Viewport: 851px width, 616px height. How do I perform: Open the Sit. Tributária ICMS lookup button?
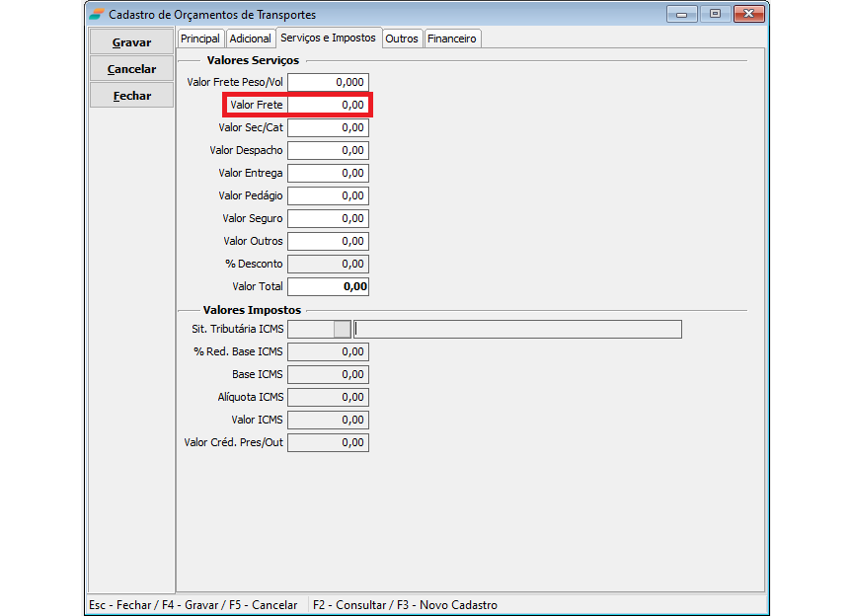[342, 329]
